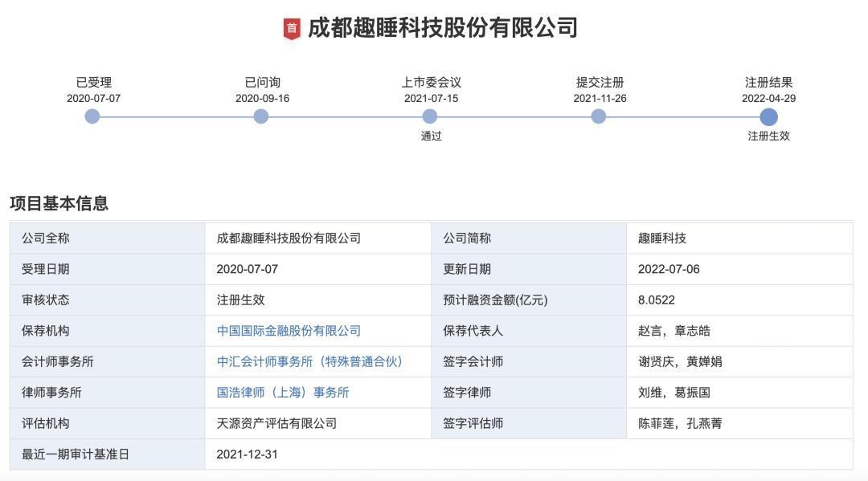Open the 中国国际金融股份有限公司 sponsor link

tap(288, 329)
